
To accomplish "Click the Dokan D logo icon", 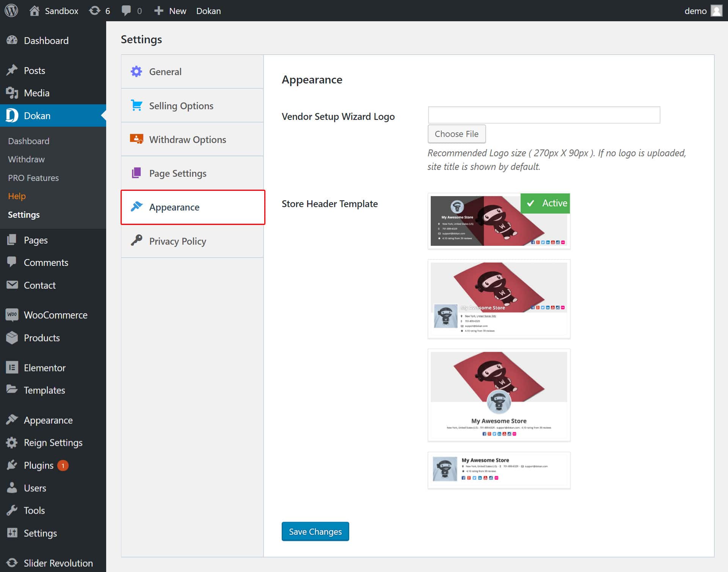I will [x=12, y=115].
